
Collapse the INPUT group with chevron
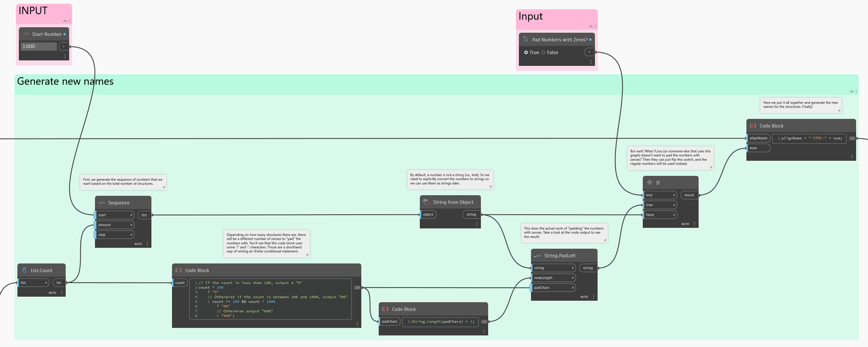(x=65, y=21)
